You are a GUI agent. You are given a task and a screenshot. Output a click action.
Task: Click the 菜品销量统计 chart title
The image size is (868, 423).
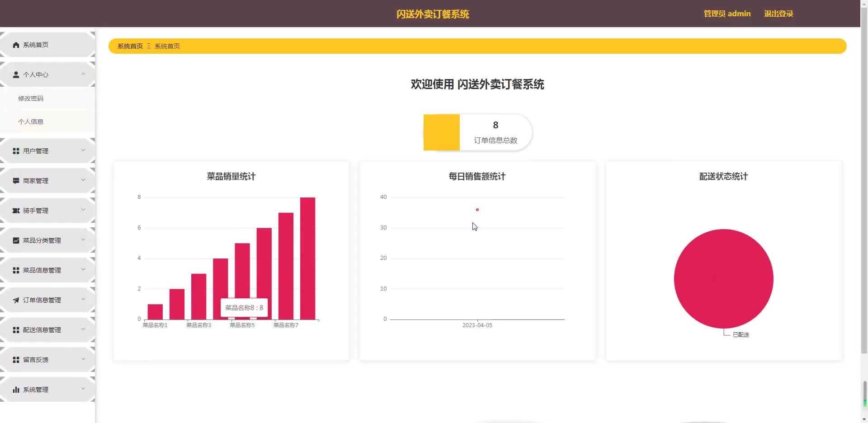coord(231,177)
